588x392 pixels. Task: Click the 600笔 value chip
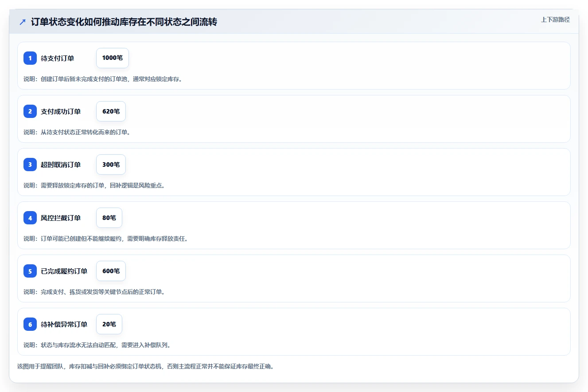111,271
